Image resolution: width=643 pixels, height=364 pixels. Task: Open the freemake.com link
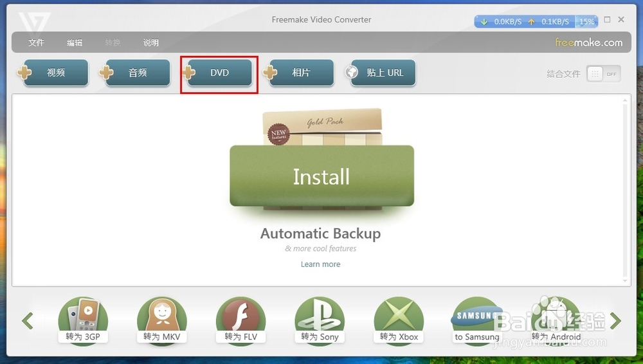[588, 42]
